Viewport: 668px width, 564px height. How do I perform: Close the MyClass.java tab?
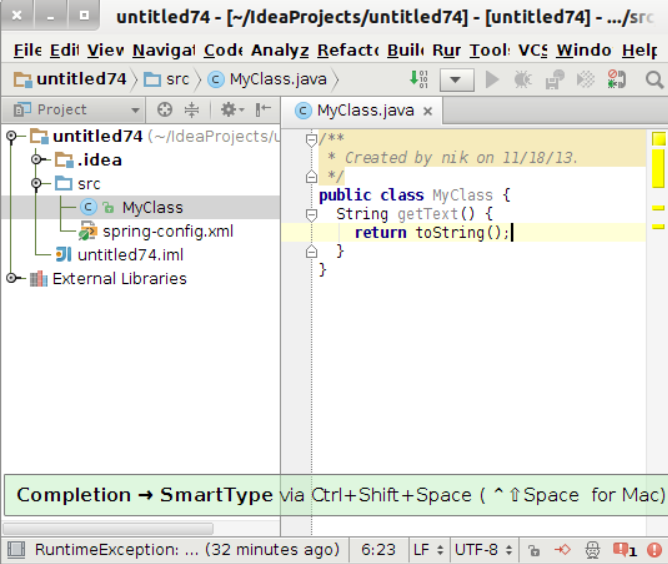click(x=428, y=111)
